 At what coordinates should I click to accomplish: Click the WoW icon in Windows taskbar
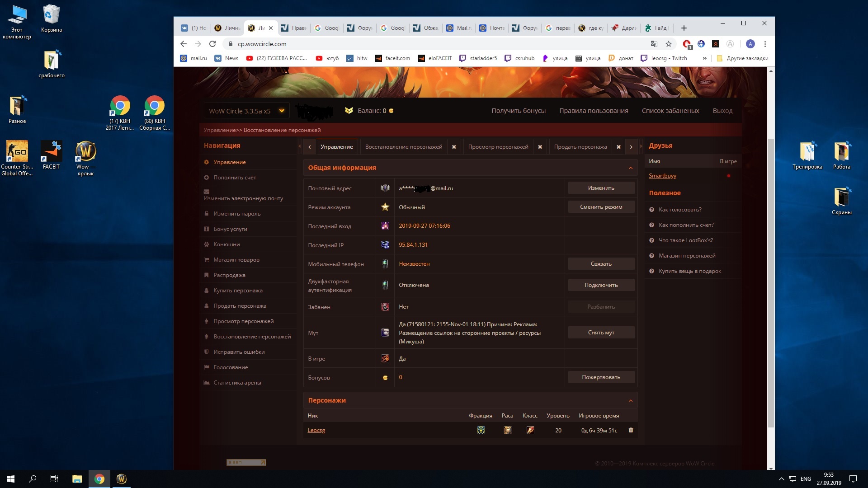tap(121, 479)
